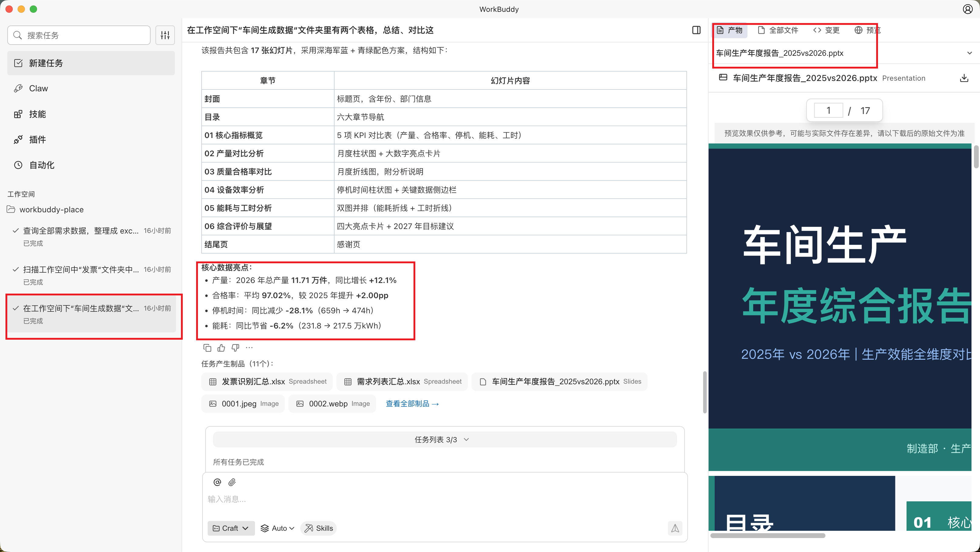
Task: Open search filter options beside search box
Action: [165, 35]
